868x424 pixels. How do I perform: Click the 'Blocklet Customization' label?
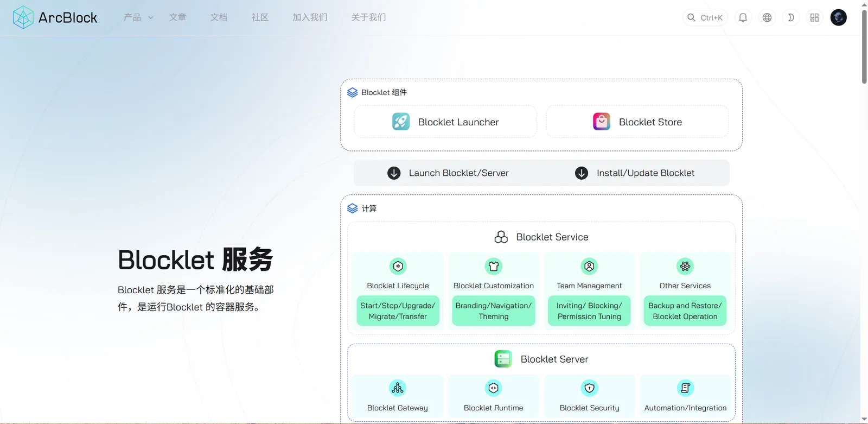click(x=494, y=286)
